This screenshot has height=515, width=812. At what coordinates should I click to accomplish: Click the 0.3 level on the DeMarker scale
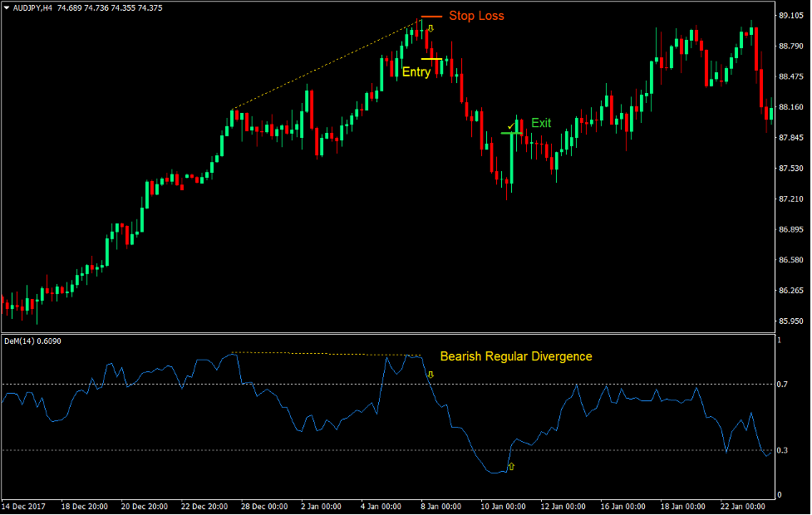pos(782,451)
